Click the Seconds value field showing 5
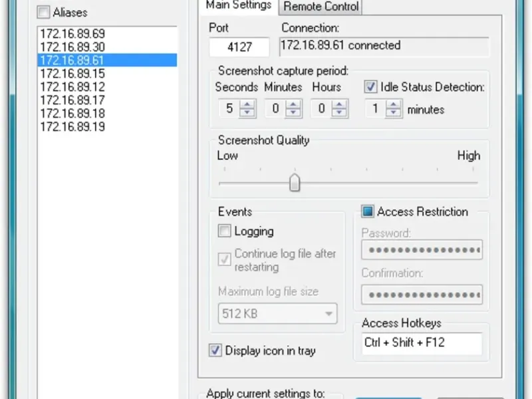The height and width of the screenshot is (399, 532). click(x=229, y=108)
